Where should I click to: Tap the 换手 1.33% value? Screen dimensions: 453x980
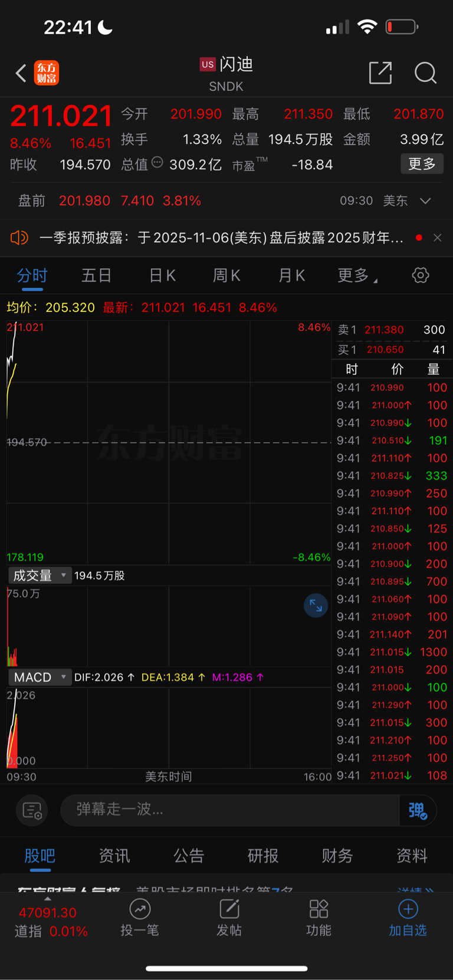202,140
